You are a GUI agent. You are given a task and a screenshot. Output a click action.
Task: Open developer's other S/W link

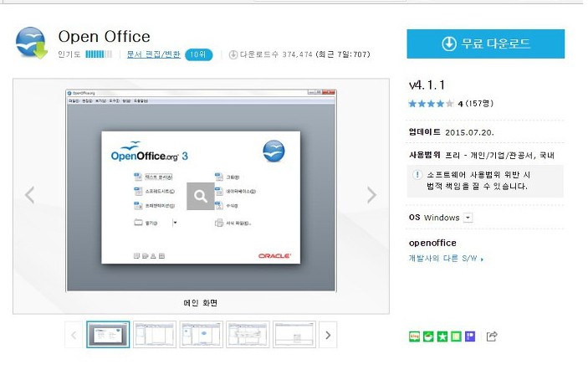click(x=446, y=259)
